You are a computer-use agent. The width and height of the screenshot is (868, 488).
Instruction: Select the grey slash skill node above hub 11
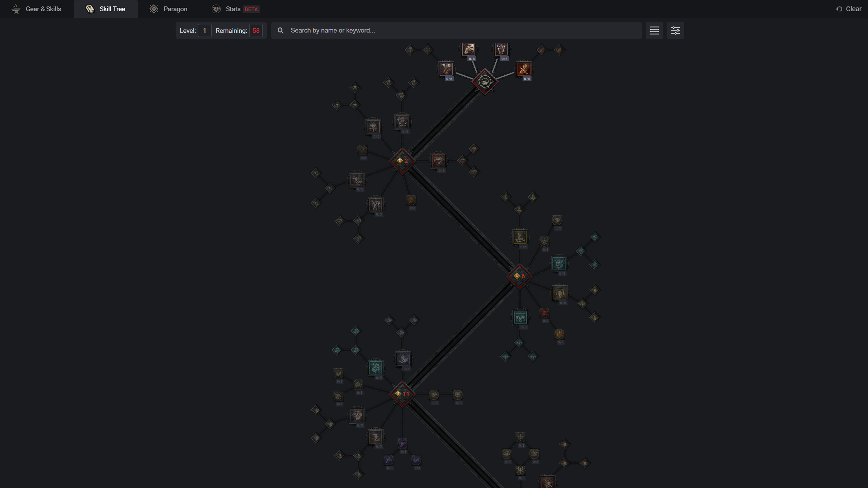(x=403, y=359)
